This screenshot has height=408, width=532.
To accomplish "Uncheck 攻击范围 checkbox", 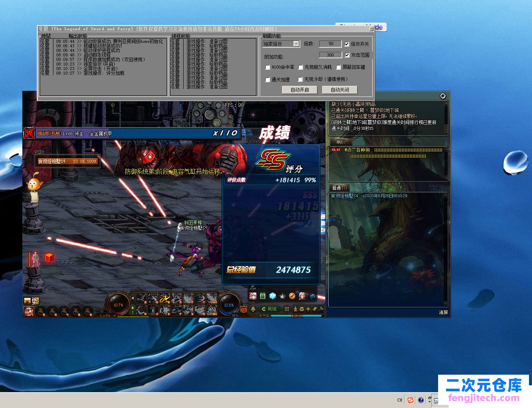I will [x=347, y=55].
